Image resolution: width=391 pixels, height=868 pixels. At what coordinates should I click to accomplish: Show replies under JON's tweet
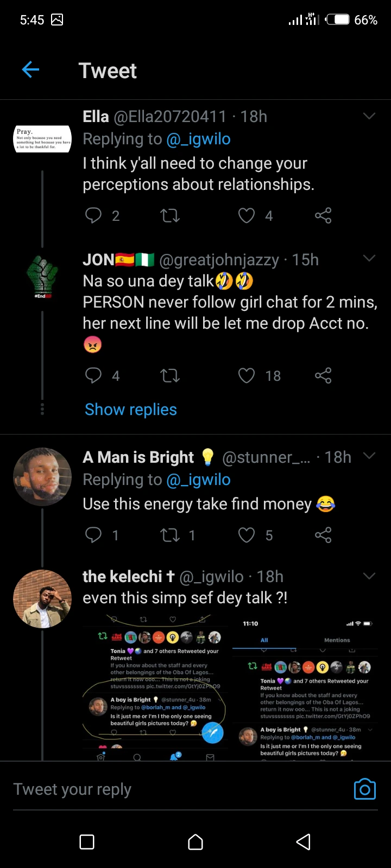pos(131,410)
